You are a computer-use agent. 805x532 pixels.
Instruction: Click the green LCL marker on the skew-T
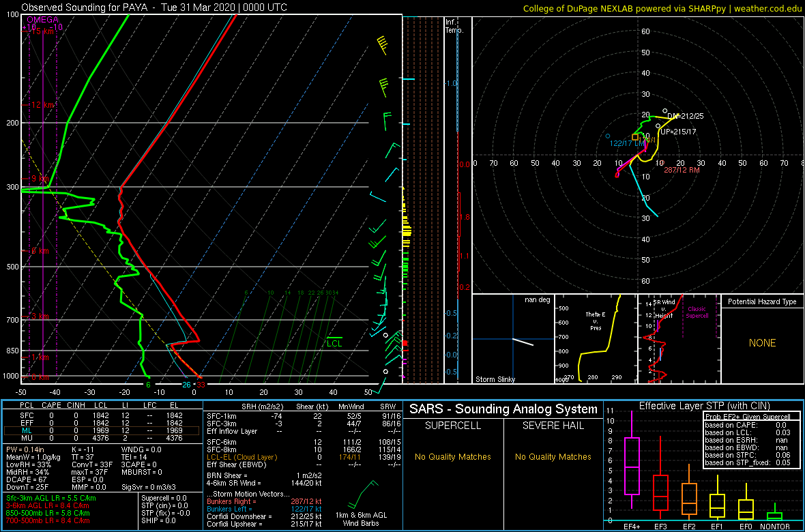coord(335,342)
